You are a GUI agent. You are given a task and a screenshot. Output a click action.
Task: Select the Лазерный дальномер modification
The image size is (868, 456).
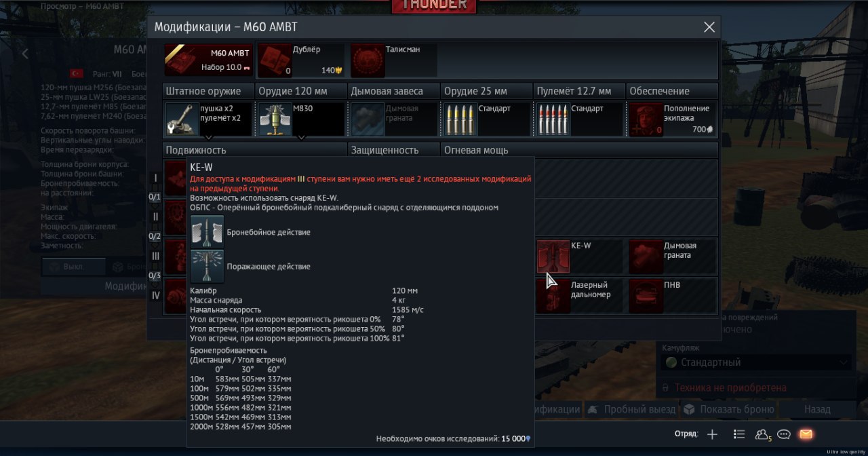(579, 296)
